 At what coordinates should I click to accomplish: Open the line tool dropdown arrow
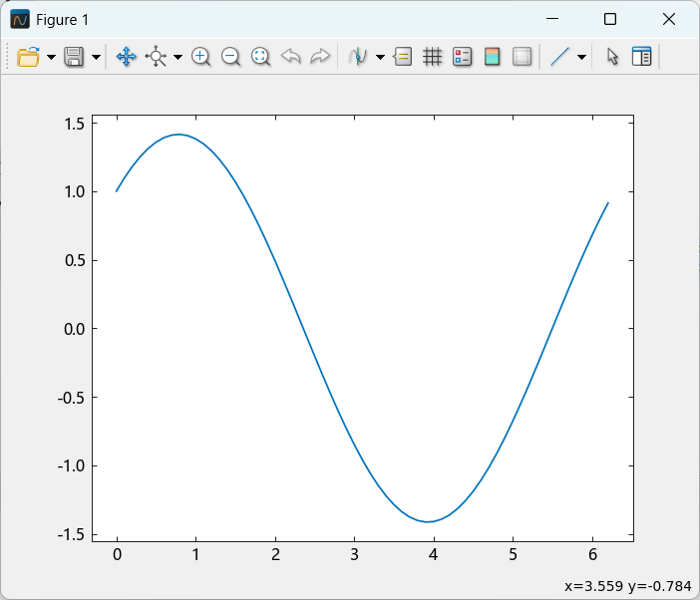tap(581, 57)
